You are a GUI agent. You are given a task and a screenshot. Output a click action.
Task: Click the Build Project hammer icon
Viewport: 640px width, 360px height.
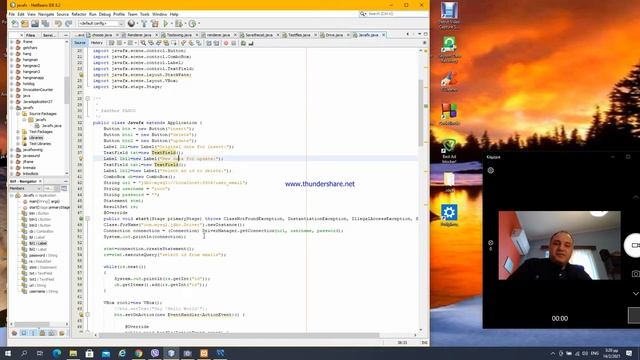pyautogui.click(x=144, y=24)
